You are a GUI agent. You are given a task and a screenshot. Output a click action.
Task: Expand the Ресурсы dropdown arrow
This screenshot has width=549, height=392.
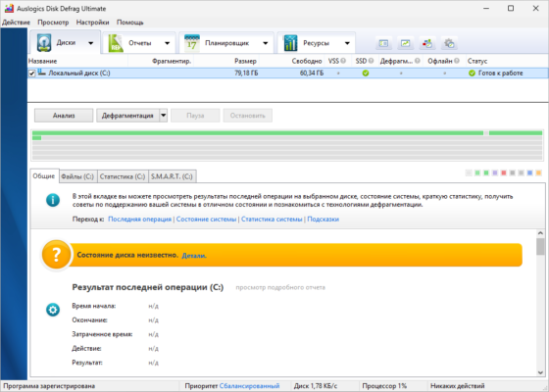[347, 43]
